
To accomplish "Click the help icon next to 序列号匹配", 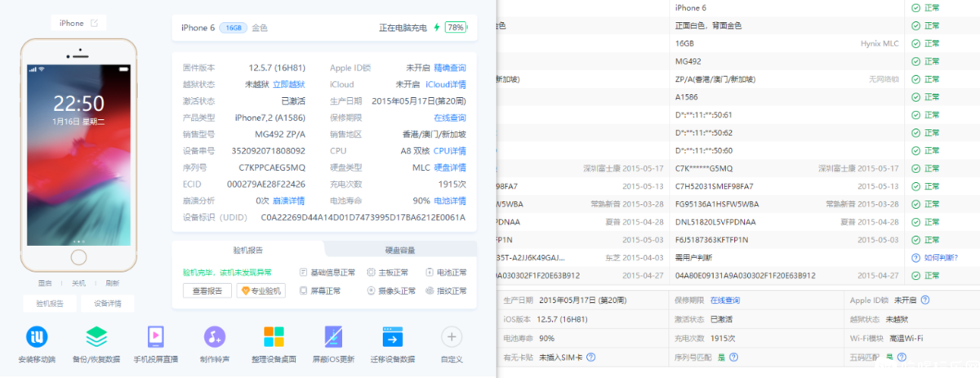I will [733, 357].
